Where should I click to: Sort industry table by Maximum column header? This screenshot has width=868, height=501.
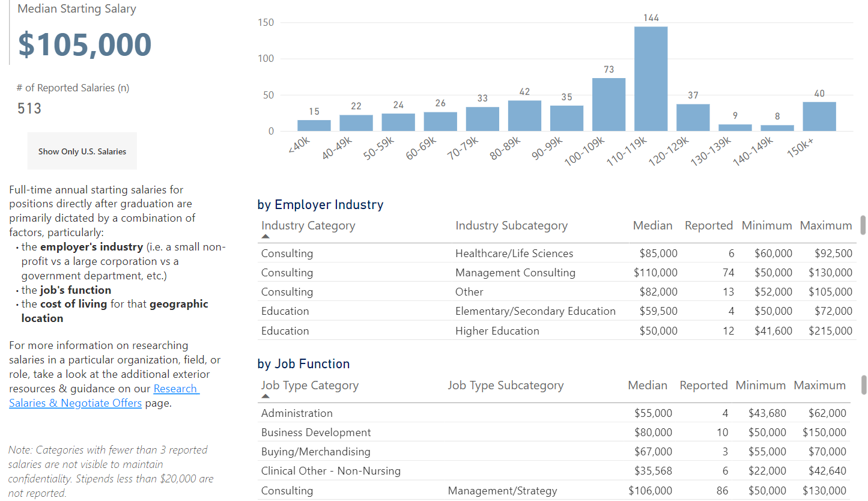[825, 226]
